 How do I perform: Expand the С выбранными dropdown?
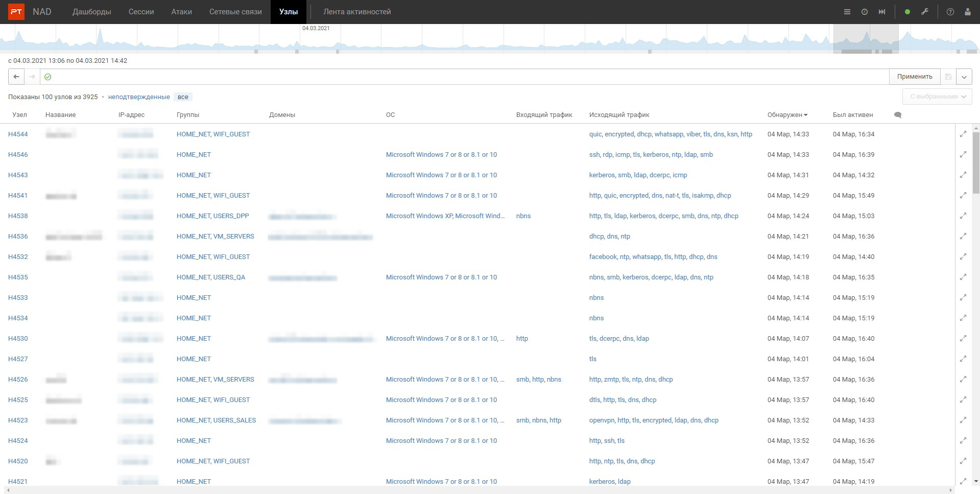(x=937, y=97)
